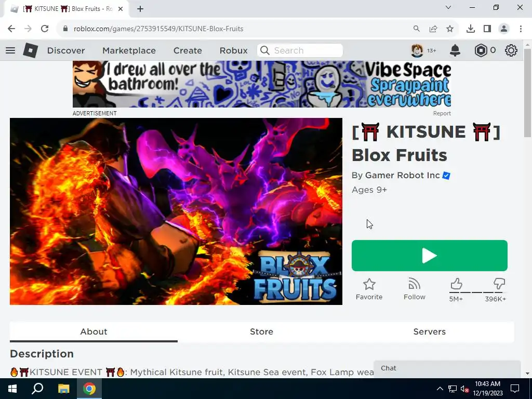532x399 pixels.
Task: Dislike the game with thumbs down
Action: tap(499, 284)
